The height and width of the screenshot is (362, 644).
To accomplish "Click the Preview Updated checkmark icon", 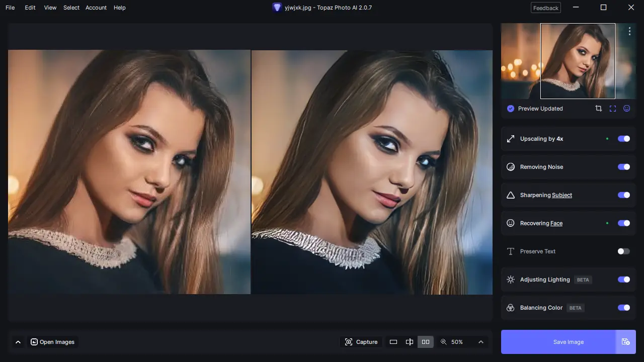I will tap(511, 109).
